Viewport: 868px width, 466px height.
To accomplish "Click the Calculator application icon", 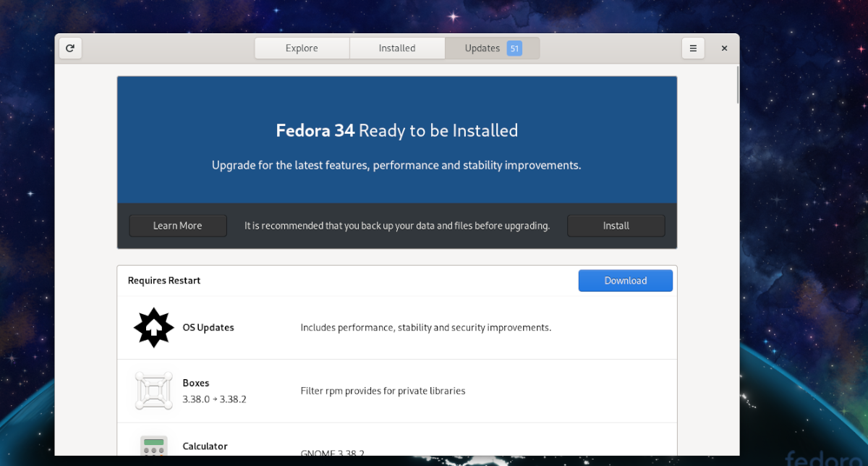I will pyautogui.click(x=154, y=446).
